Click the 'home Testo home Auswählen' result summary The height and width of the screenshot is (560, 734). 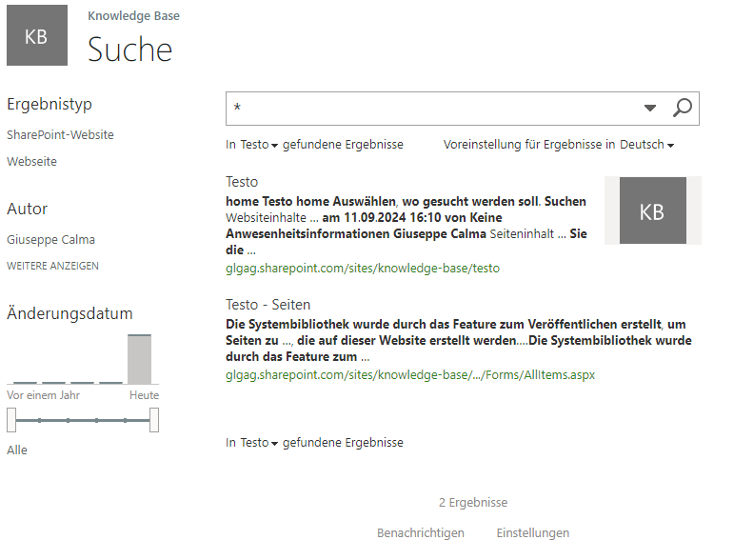[x=407, y=226]
